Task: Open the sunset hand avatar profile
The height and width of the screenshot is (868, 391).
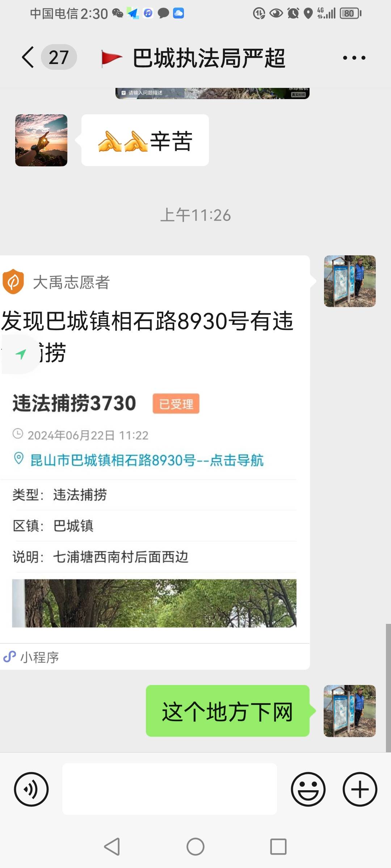Action: (41, 140)
